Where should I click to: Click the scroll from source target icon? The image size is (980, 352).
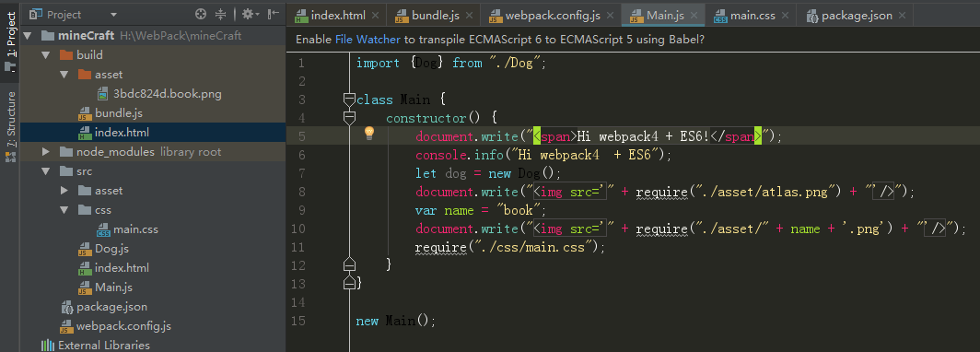[x=201, y=14]
